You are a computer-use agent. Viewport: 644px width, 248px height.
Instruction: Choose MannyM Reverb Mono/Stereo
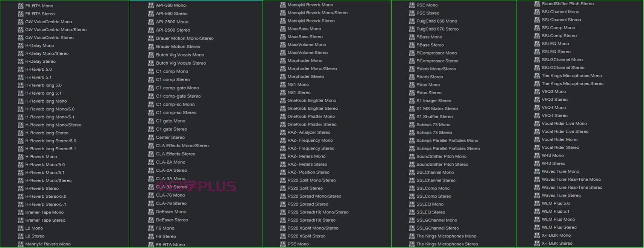pyautogui.click(x=317, y=13)
